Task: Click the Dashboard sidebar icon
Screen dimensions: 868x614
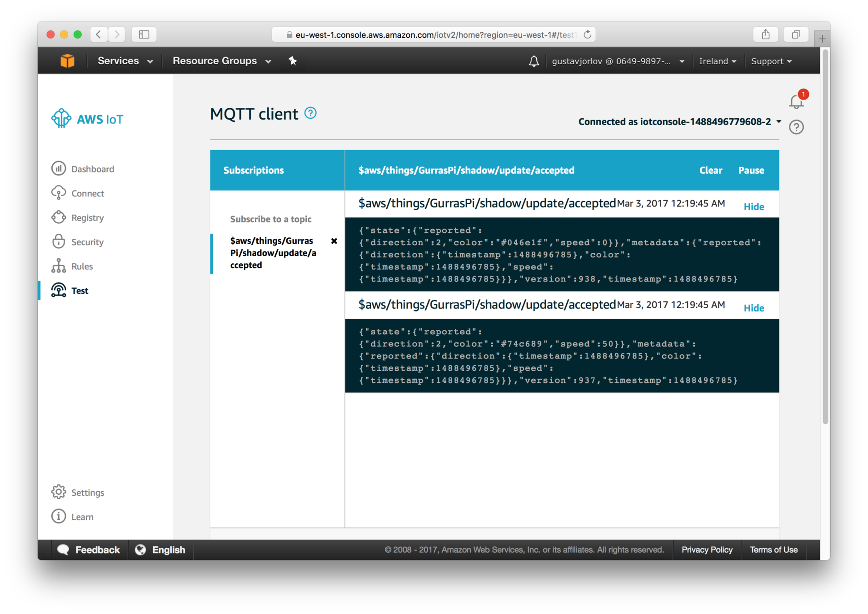Action: [59, 168]
